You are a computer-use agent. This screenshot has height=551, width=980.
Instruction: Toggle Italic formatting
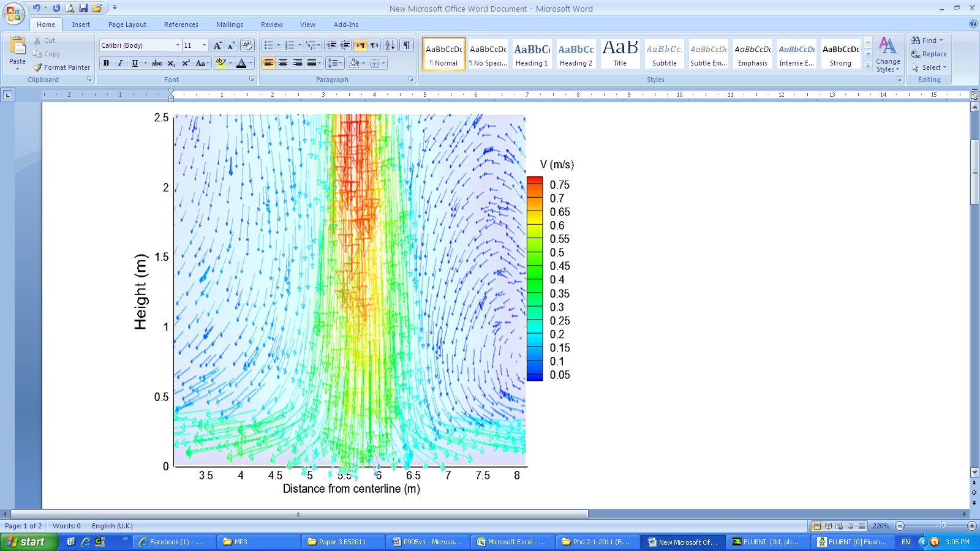[121, 63]
